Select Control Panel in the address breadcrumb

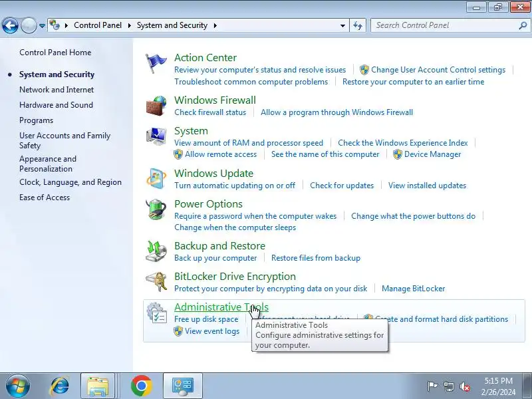click(x=98, y=25)
